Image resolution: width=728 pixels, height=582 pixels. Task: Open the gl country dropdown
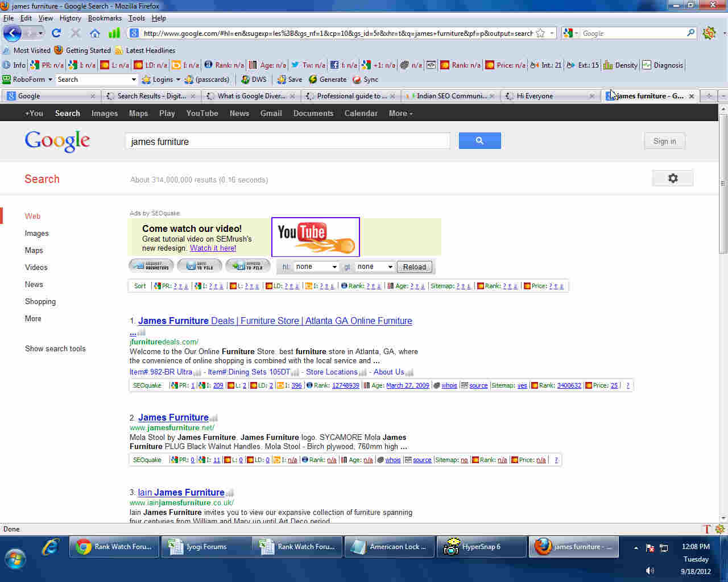tap(375, 267)
